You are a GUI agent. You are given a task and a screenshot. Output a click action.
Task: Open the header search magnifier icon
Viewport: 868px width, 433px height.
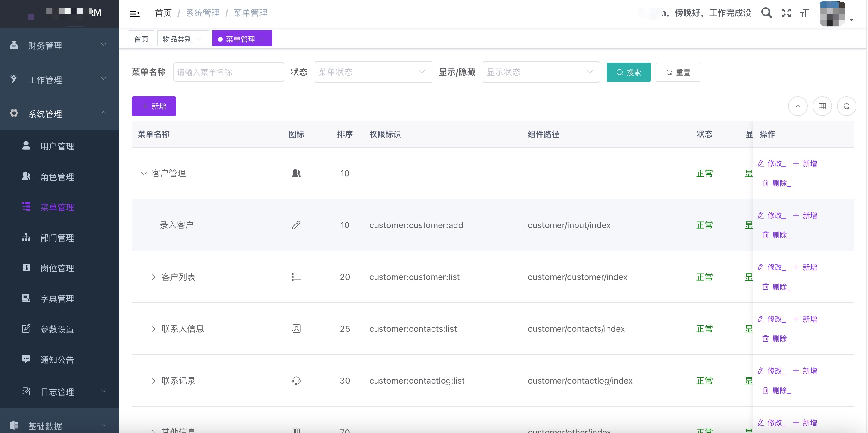tap(767, 13)
